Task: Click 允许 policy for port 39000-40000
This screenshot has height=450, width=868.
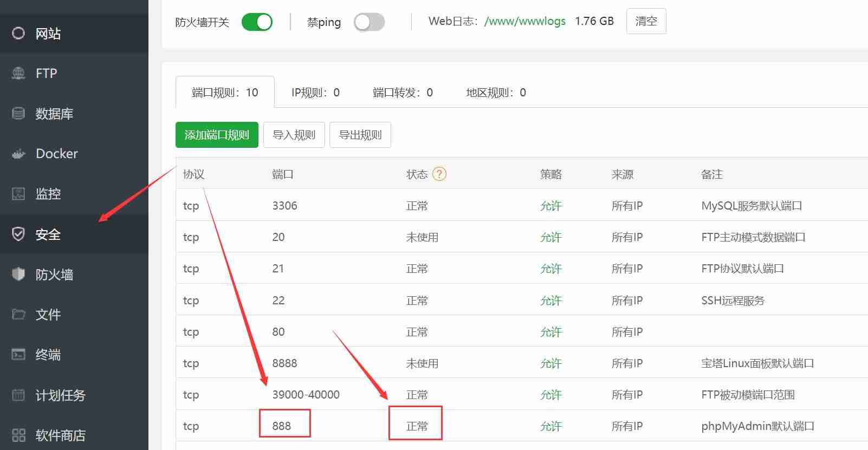Action: coord(551,395)
